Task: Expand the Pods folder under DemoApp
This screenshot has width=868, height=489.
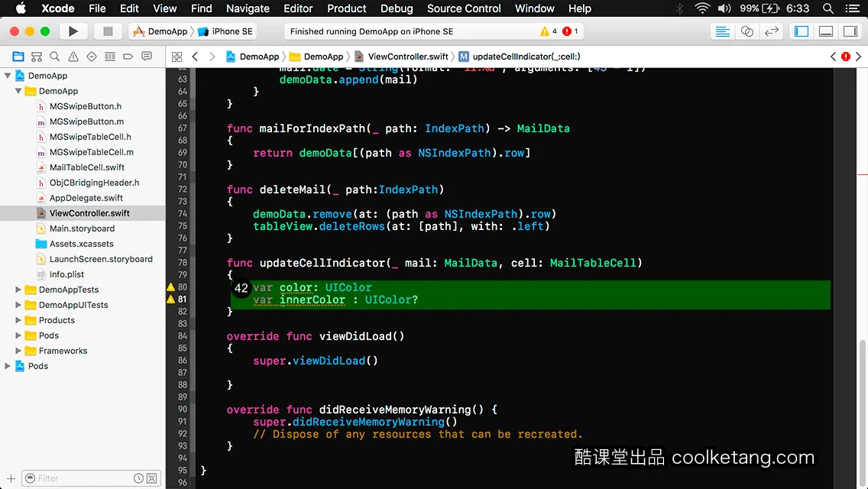Action: tap(18, 335)
